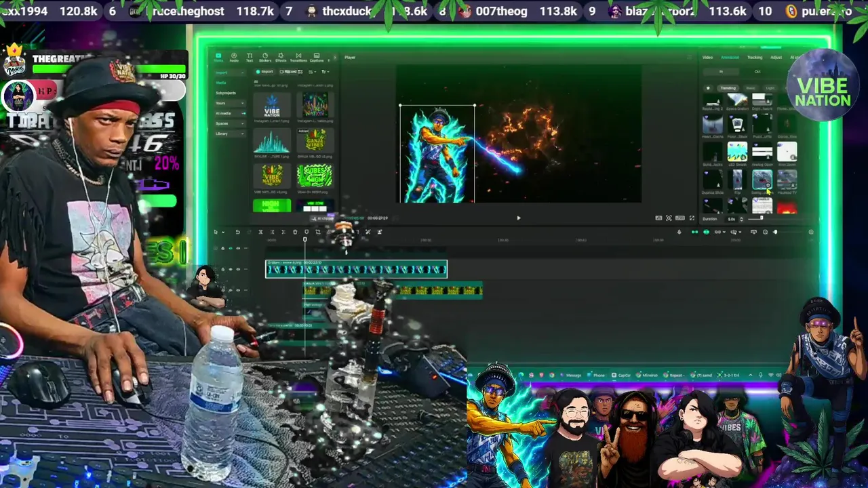This screenshot has height=488, width=868.
Task: Switch to the Tracking tab
Action: click(755, 58)
